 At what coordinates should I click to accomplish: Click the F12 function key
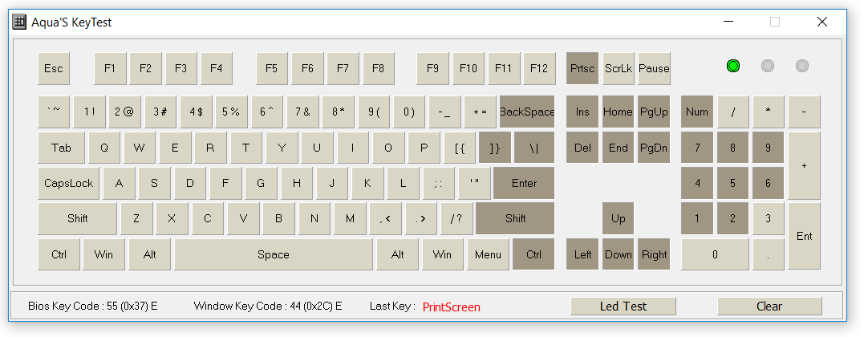point(539,69)
